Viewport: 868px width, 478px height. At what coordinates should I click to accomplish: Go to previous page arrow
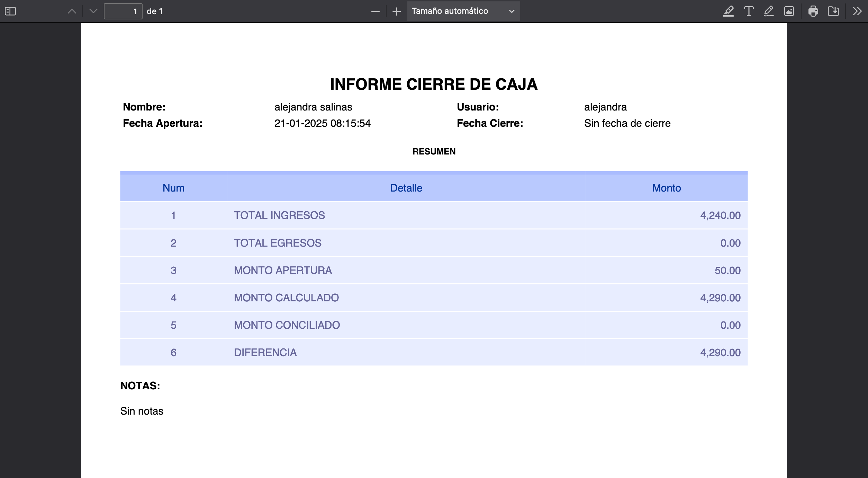coord(72,11)
